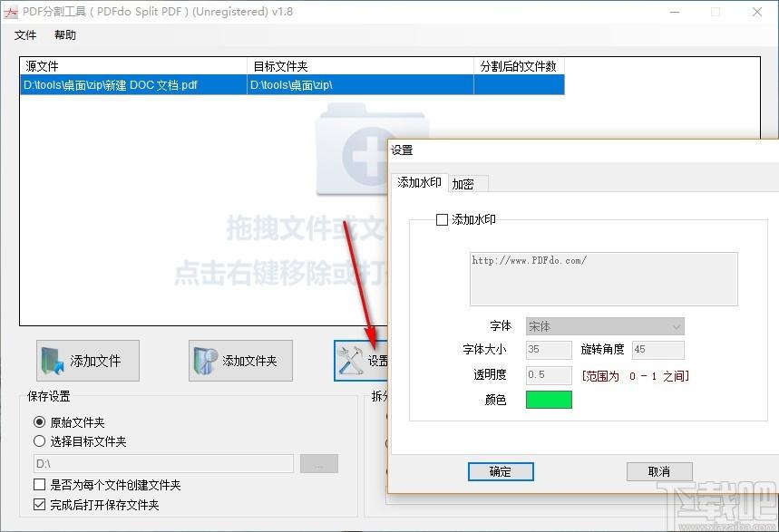The width and height of the screenshot is (779, 532).
Task: Confirm settings with 确定 button
Action: 501,471
